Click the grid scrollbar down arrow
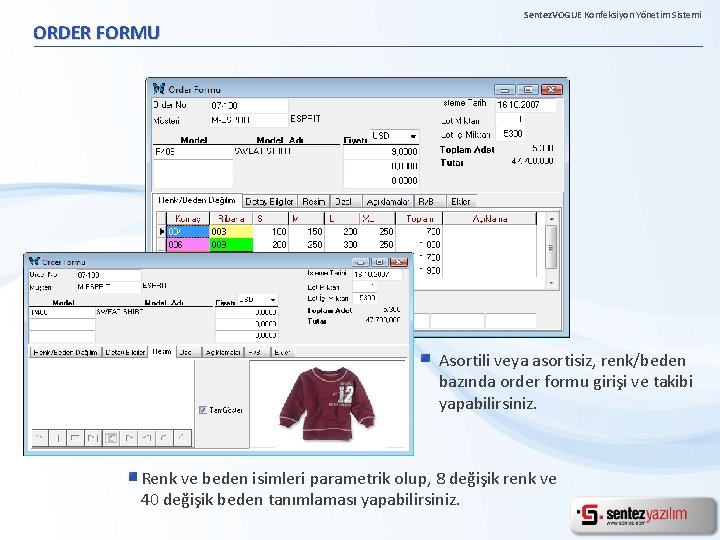 551,283
